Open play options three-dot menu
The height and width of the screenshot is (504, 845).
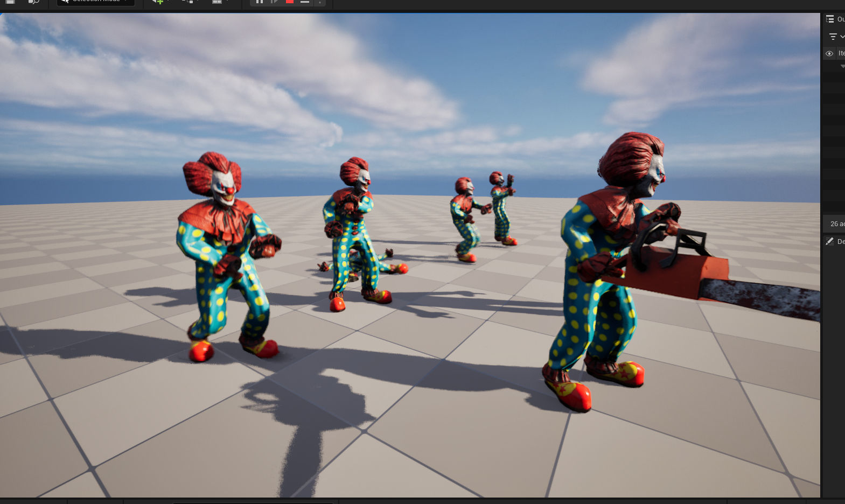click(320, 2)
